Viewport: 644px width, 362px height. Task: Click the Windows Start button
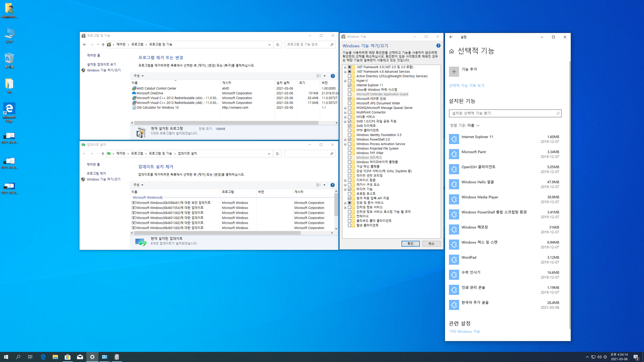(6, 357)
